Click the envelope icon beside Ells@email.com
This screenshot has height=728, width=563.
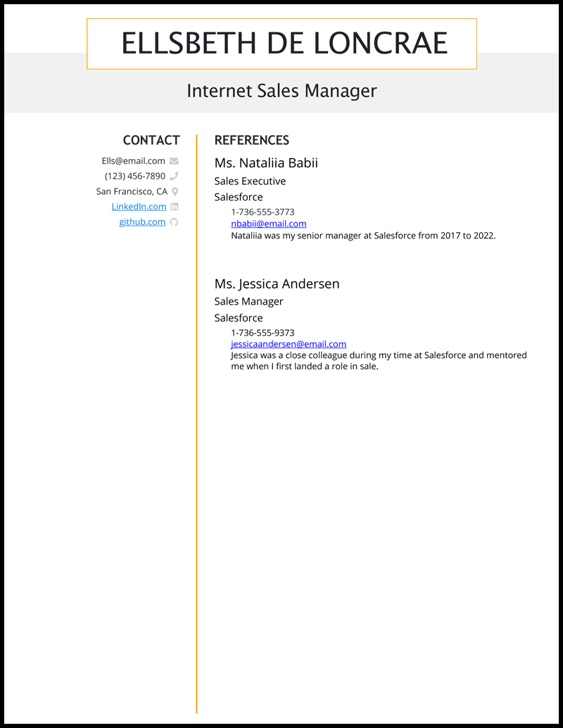pyautogui.click(x=174, y=161)
